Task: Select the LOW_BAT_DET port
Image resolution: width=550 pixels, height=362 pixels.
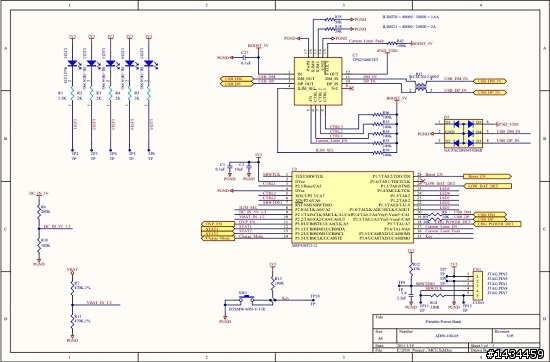Action: click(488, 186)
